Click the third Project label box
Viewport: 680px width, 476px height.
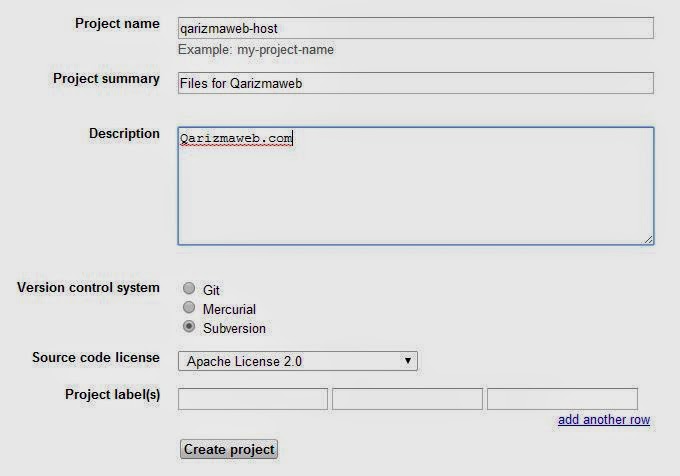coord(562,399)
